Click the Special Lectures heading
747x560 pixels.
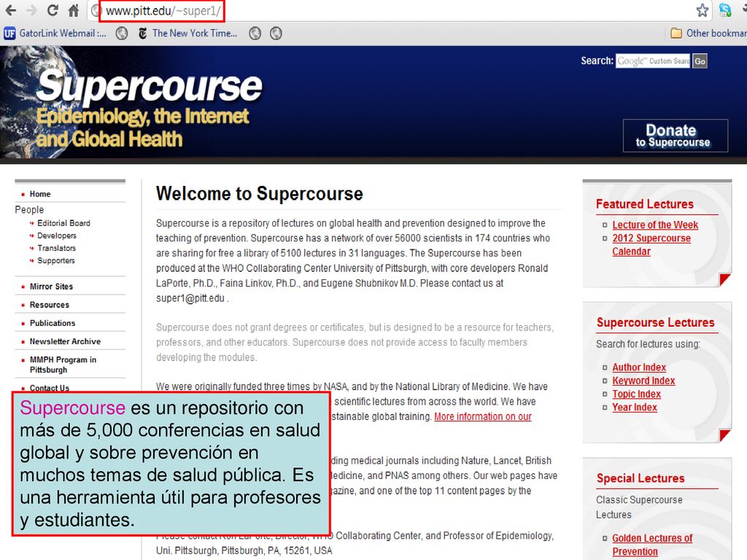coord(640,478)
